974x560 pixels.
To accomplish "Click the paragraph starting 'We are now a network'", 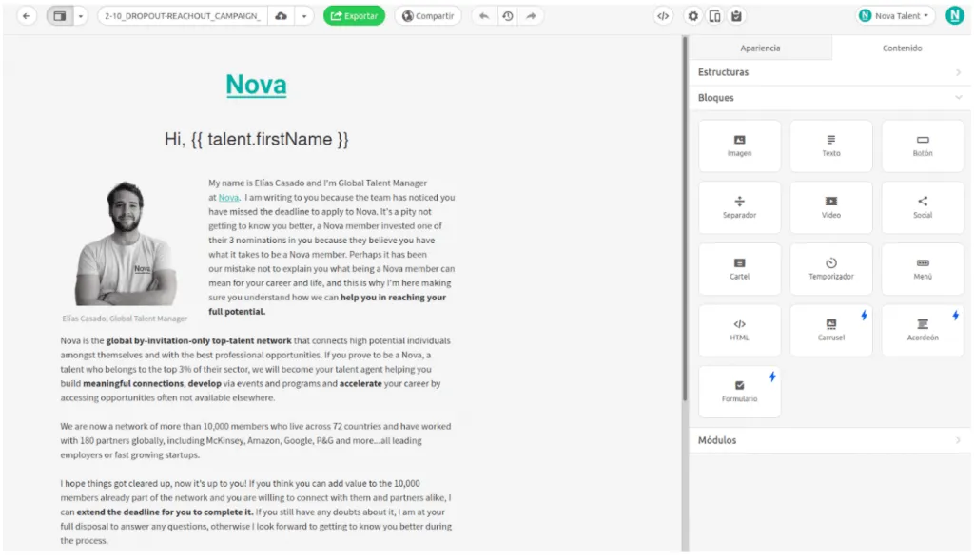I will (x=255, y=441).
